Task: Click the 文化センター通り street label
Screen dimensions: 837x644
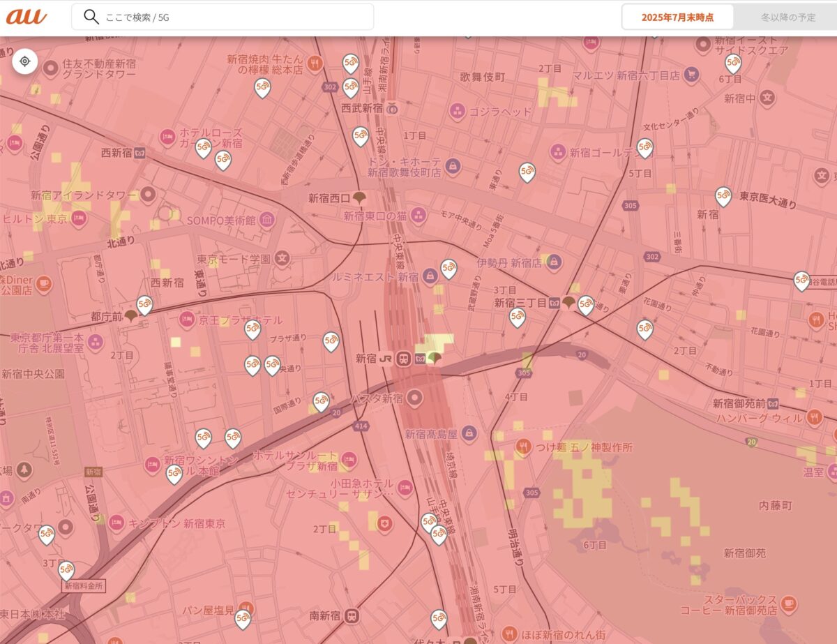Action: pos(670,120)
